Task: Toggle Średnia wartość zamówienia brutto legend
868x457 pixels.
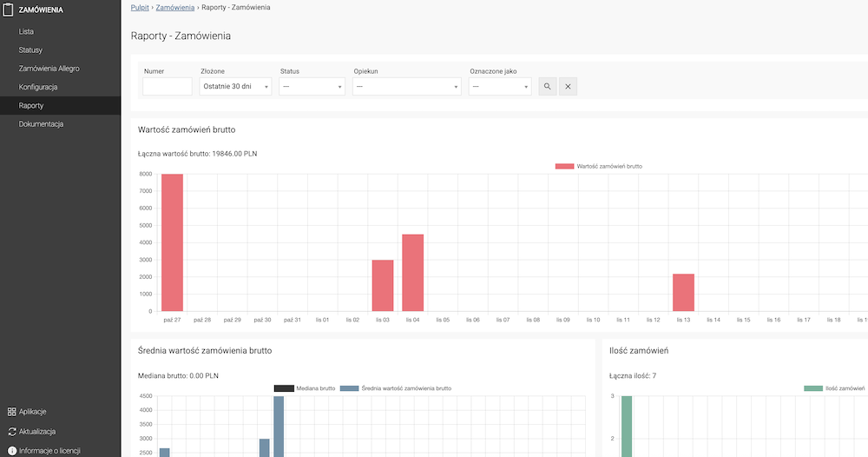Action: click(396, 388)
